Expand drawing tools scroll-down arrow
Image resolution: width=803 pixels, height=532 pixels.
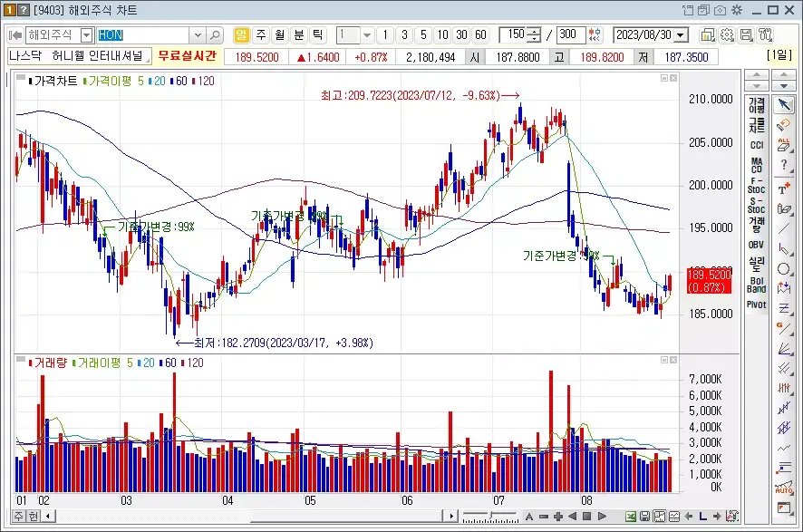coord(784,86)
